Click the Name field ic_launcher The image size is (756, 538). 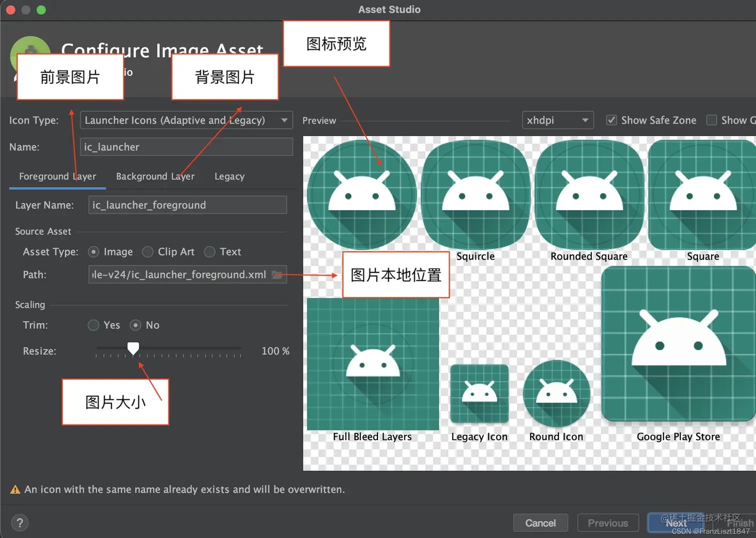point(186,147)
